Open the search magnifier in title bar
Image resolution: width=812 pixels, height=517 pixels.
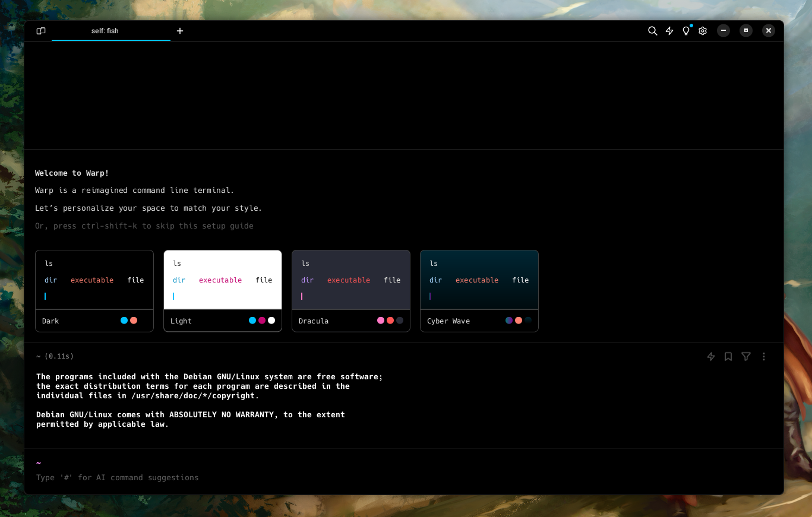[652, 31]
